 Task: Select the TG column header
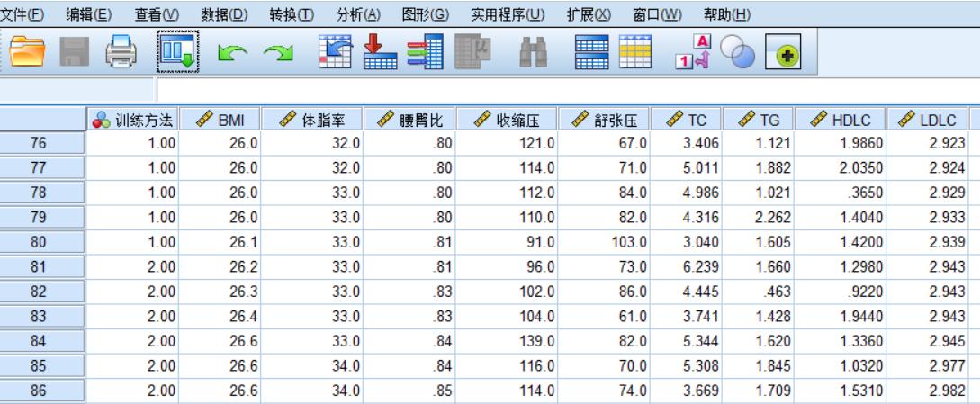click(758, 120)
